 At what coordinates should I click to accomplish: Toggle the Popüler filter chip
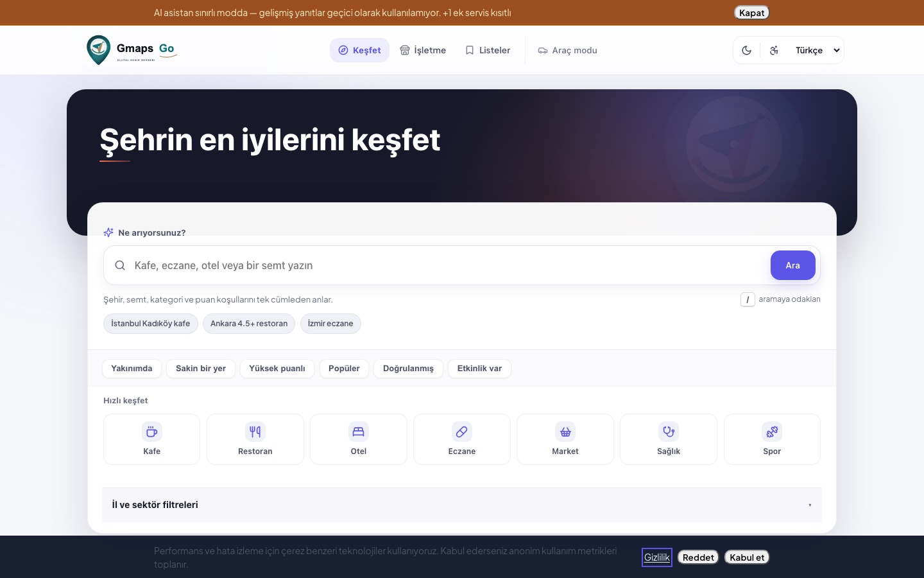point(344,369)
